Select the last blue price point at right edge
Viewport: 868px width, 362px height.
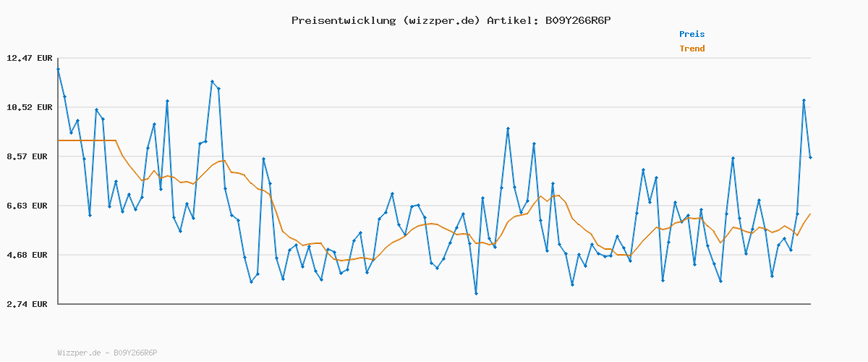pos(810,157)
